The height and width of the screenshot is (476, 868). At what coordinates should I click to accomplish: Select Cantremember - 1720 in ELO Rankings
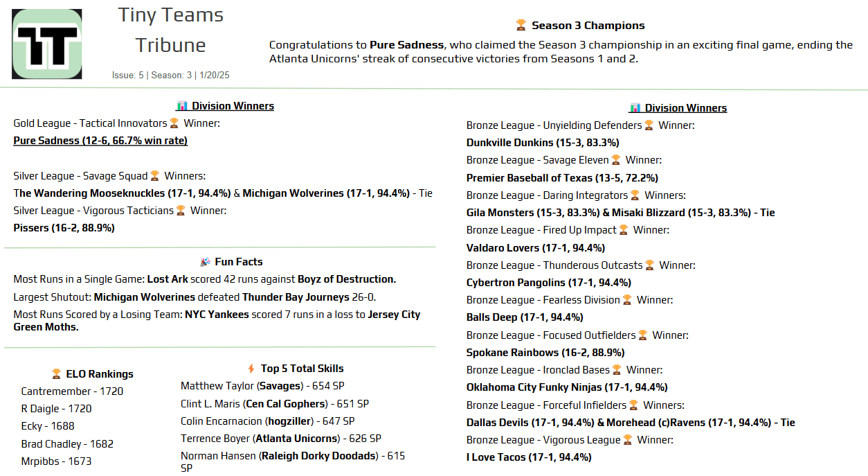tap(72, 391)
